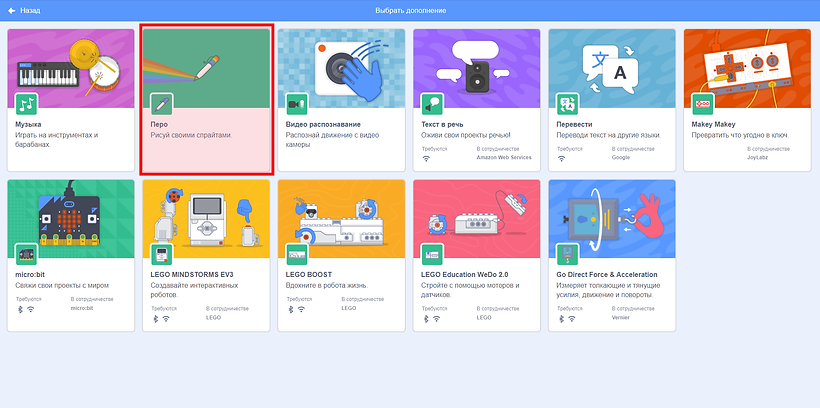Click Wi-Fi requirement icon on micro:bit card
Viewport: 820px width, 408px height.
[30, 309]
